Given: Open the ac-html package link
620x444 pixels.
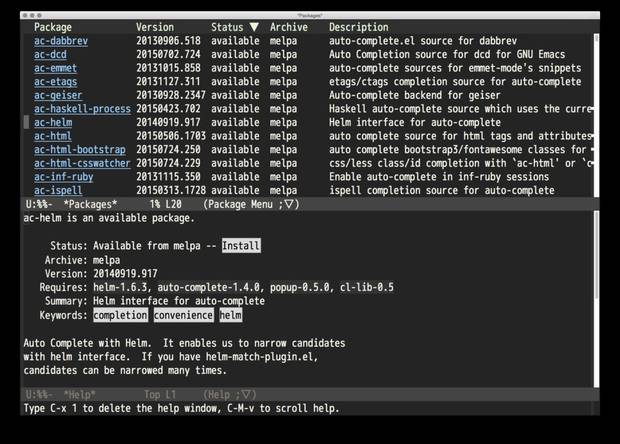Looking at the screenshot, I should (x=53, y=136).
